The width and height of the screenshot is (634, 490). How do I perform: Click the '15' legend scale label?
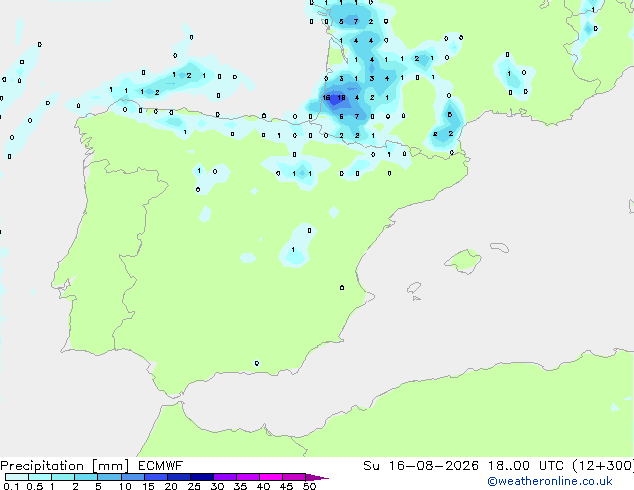[148, 486]
